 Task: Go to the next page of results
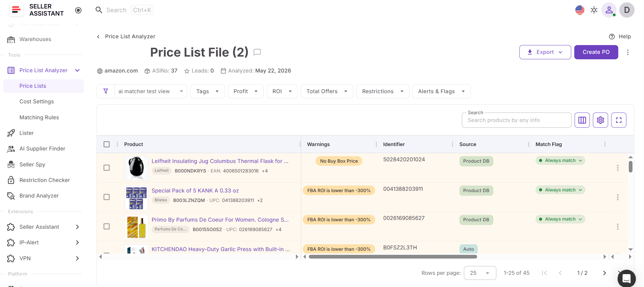click(x=604, y=273)
